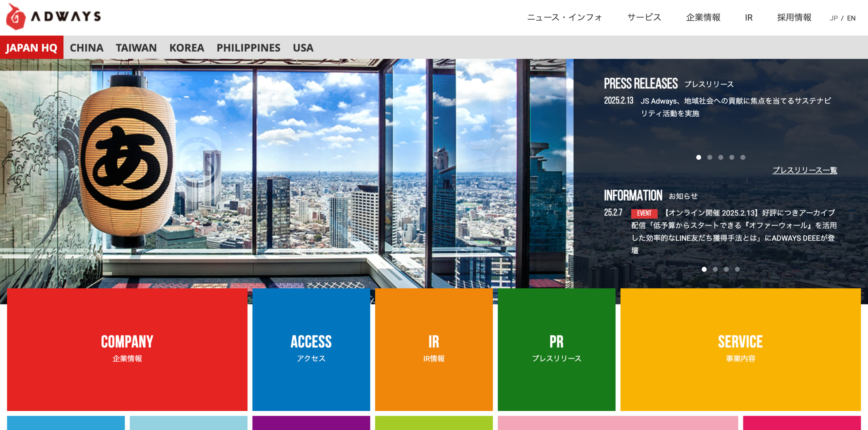This screenshot has height=430, width=868.
Task: Show third press release slide dot
Action: [x=721, y=157]
